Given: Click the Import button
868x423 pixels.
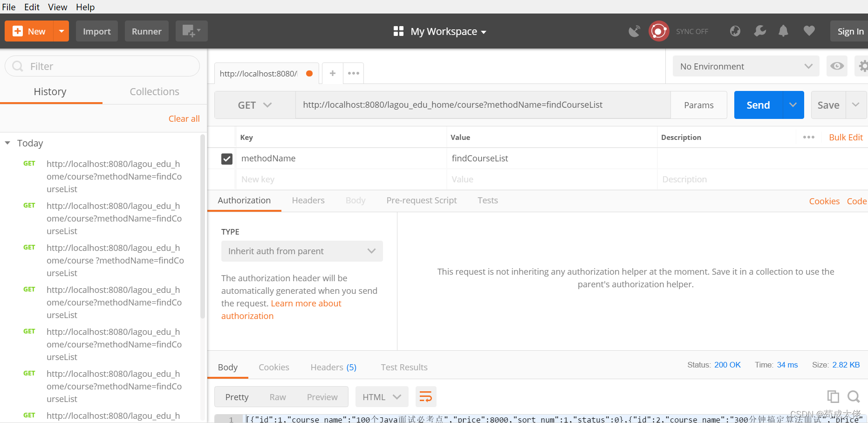Looking at the screenshot, I should [x=97, y=31].
